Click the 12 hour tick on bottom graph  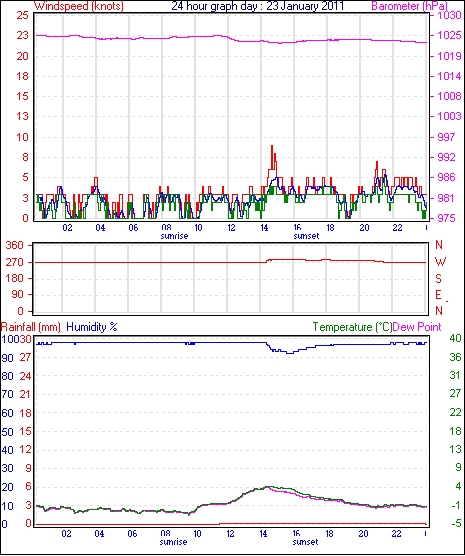coord(231,533)
